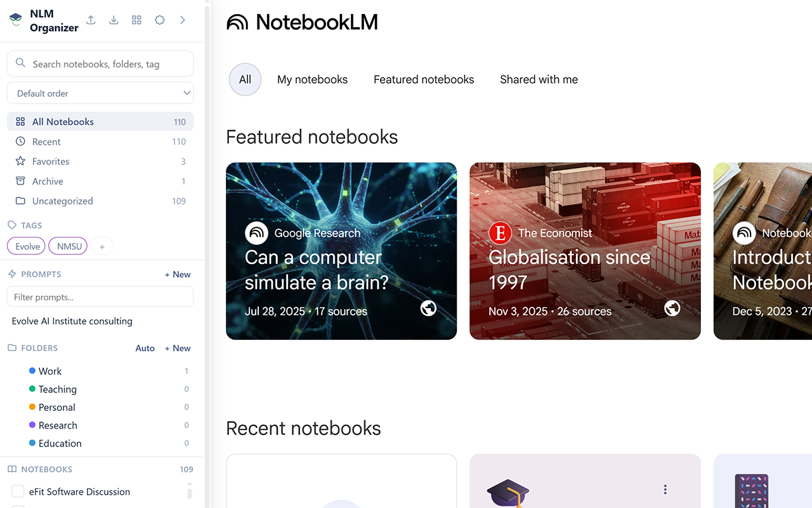The width and height of the screenshot is (812, 508).
Task: Create a new prompt with + New
Action: [178, 274]
